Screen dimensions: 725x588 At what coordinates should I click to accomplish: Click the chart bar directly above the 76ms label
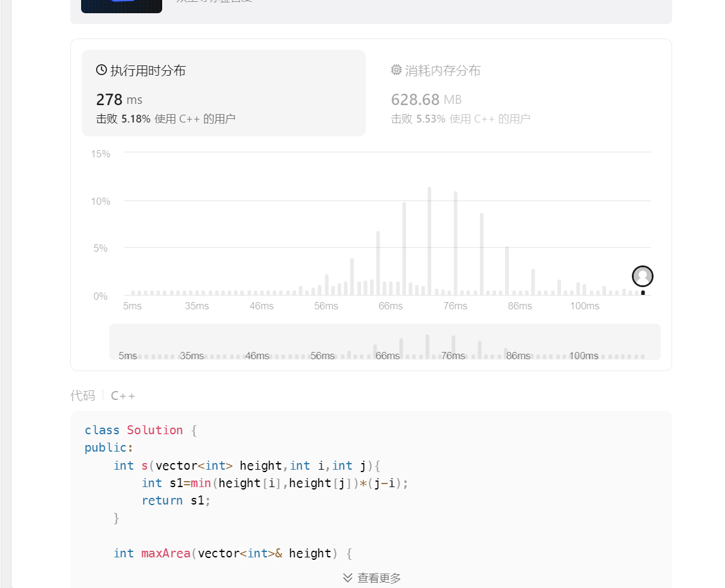pos(455,243)
